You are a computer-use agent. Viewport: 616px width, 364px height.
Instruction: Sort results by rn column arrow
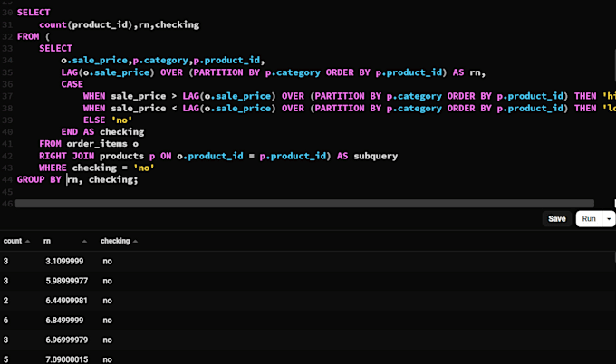tap(84, 241)
